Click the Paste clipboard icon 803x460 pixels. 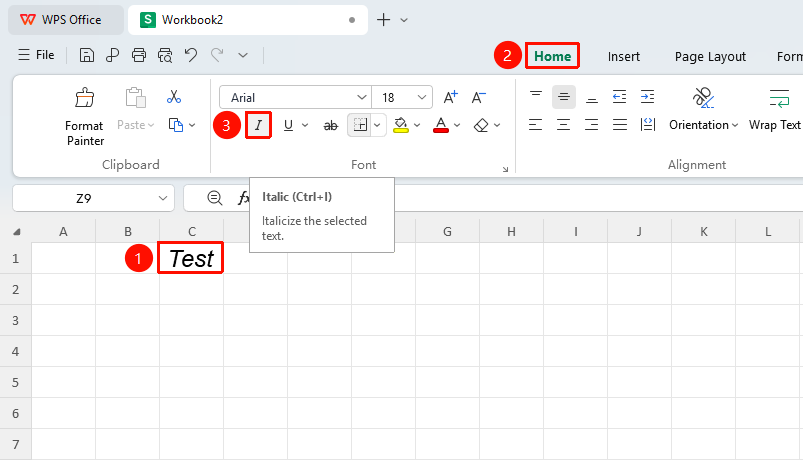click(135, 97)
